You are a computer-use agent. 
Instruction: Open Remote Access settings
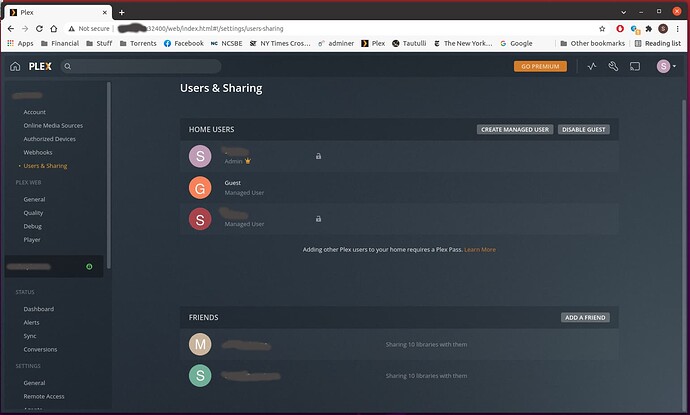(x=44, y=397)
